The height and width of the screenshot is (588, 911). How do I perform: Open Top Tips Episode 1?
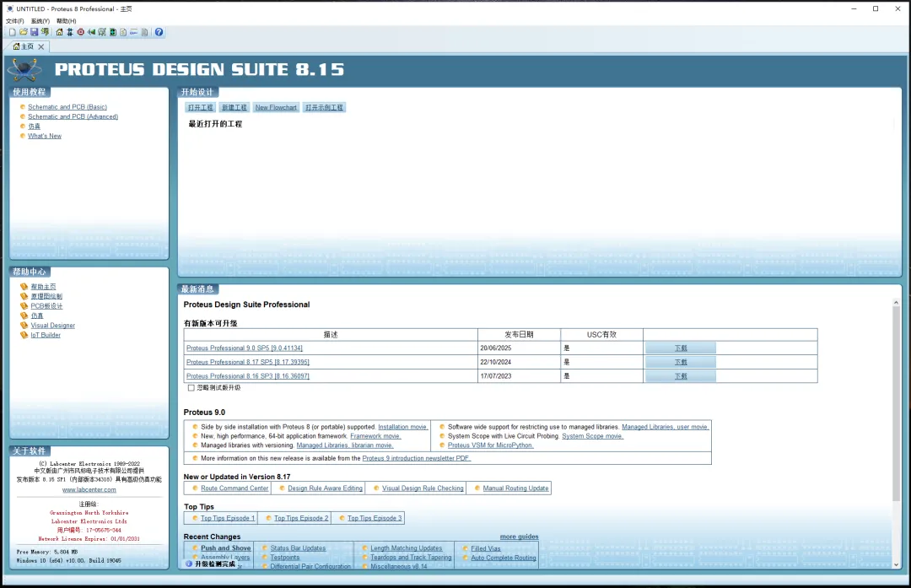coord(228,518)
